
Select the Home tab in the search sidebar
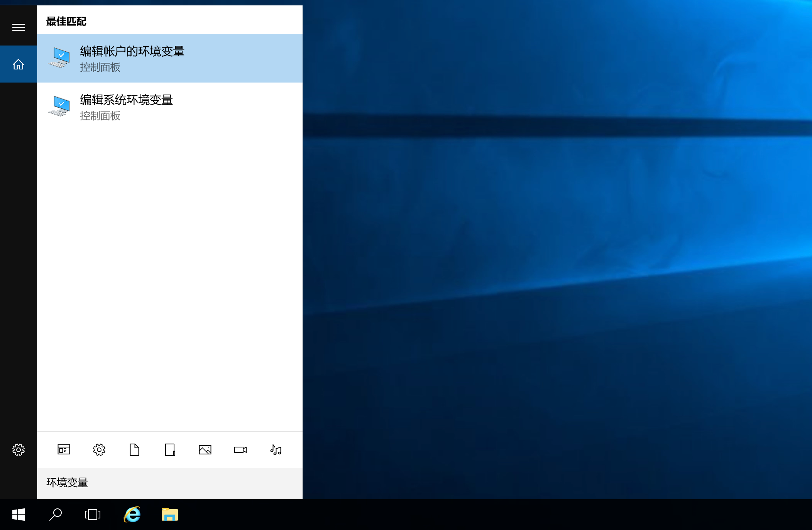click(x=18, y=64)
